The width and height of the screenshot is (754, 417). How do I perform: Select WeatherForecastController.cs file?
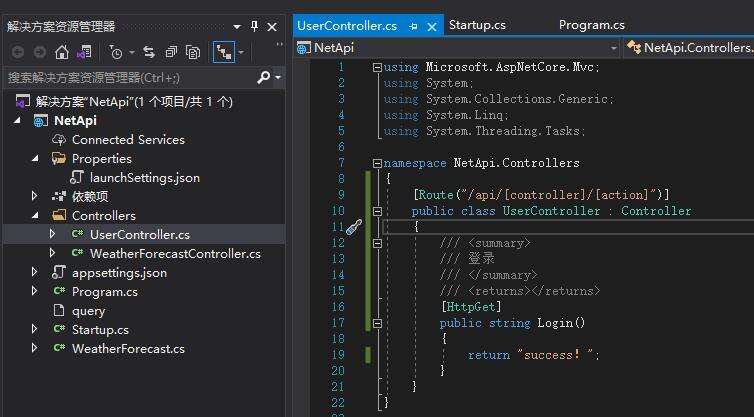pos(176,253)
